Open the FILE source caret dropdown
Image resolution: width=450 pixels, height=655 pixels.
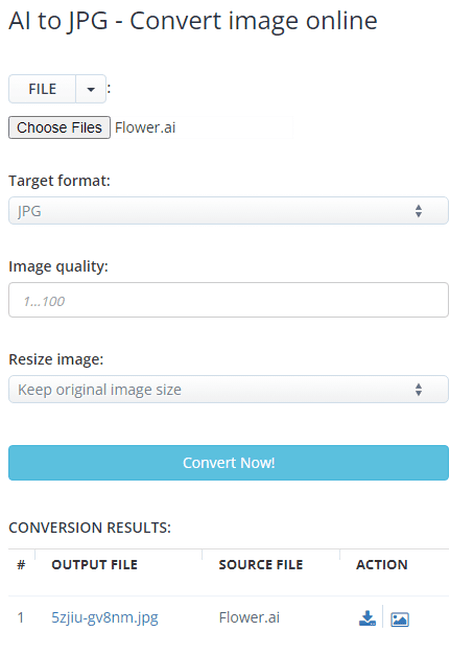[x=91, y=89]
